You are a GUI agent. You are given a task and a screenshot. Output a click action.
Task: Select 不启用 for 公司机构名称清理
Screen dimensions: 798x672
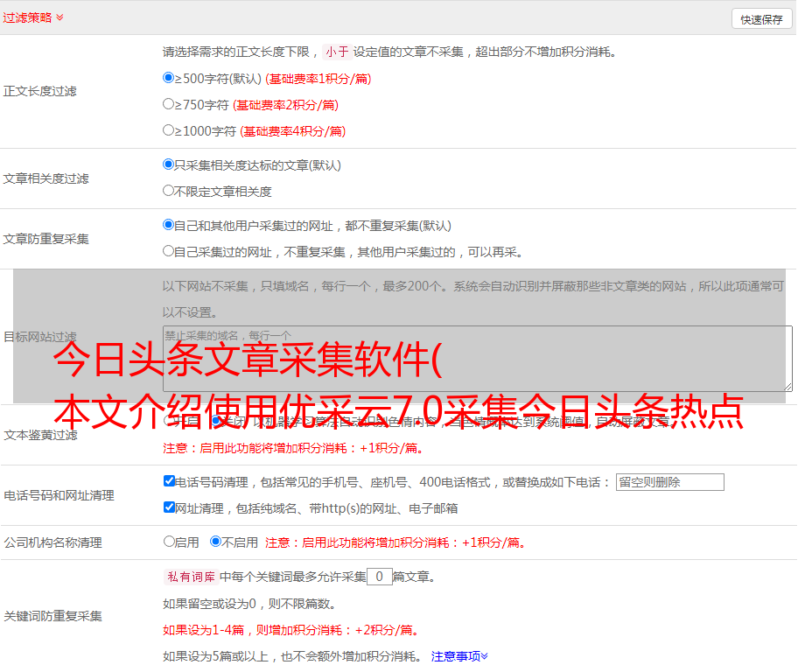215,542
